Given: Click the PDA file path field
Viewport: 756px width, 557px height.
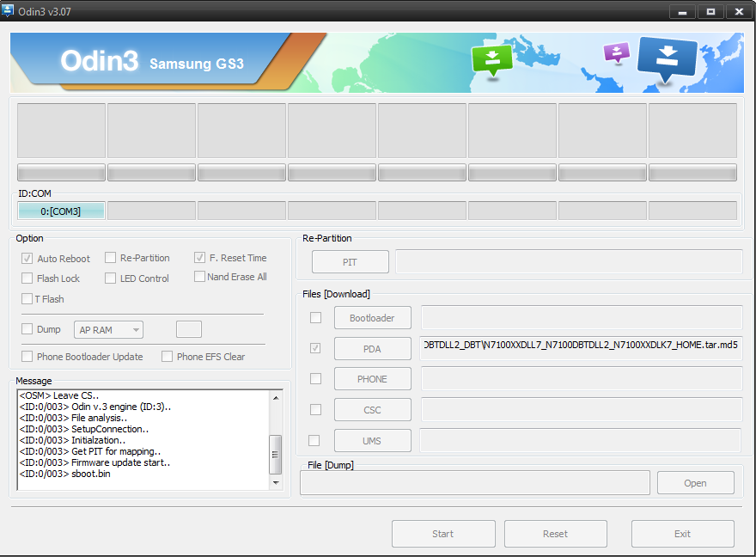Looking at the screenshot, I should click(x=581, y=348).
